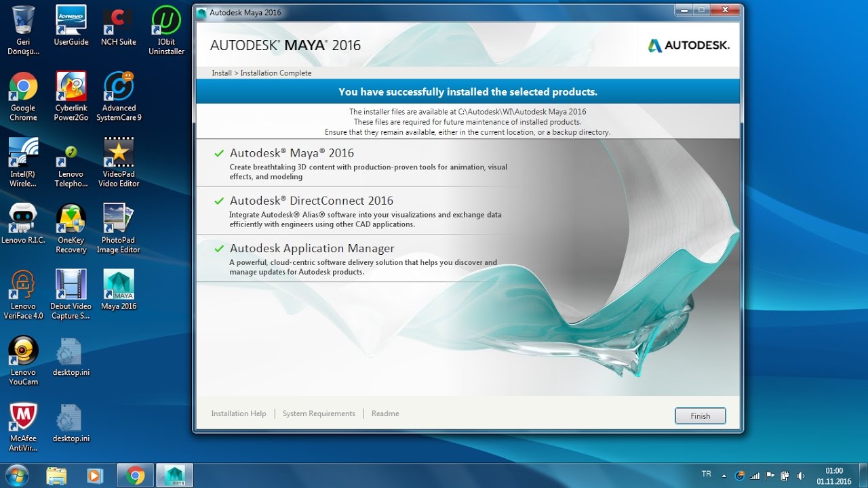The height and width of the screenshot is (488, 868).
Task: Open the Recycle Bin (Geri Dönüşüm) desktop icon
Action: tap(23, 30)
